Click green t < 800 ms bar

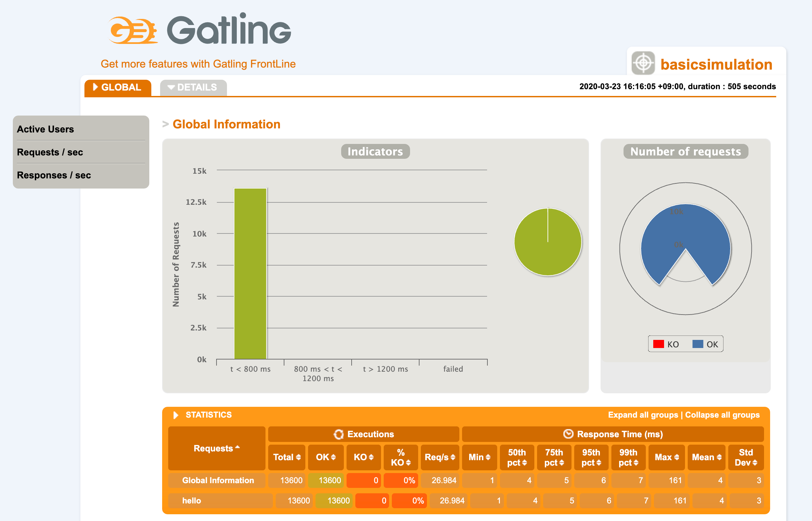[250, 273]
